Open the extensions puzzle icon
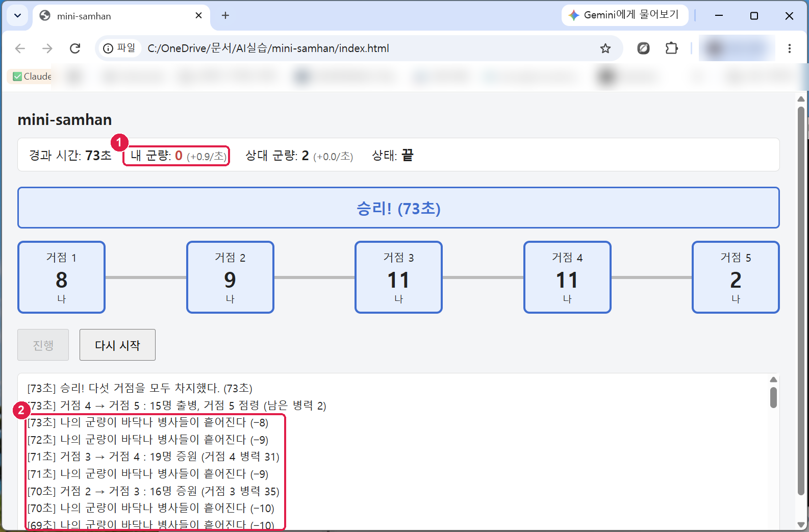Viewport: 809px width, 532px height. tap(672, 48)
